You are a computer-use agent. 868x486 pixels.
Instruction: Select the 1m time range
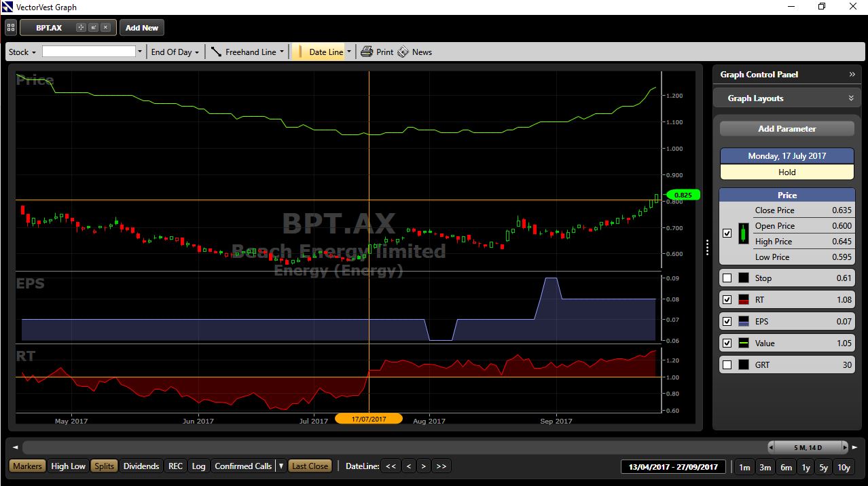[745, 467]
